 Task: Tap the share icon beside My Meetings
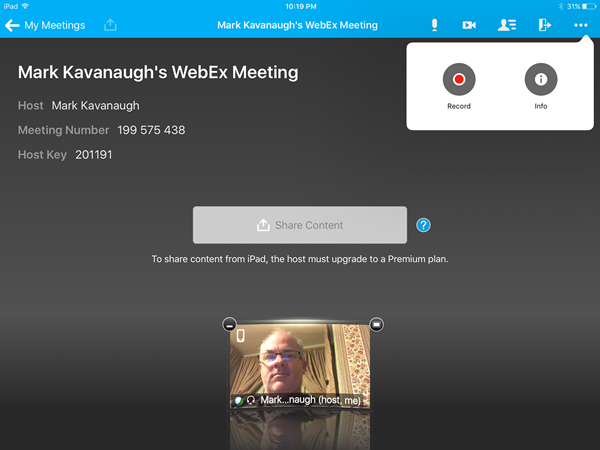tap(110, 25)
